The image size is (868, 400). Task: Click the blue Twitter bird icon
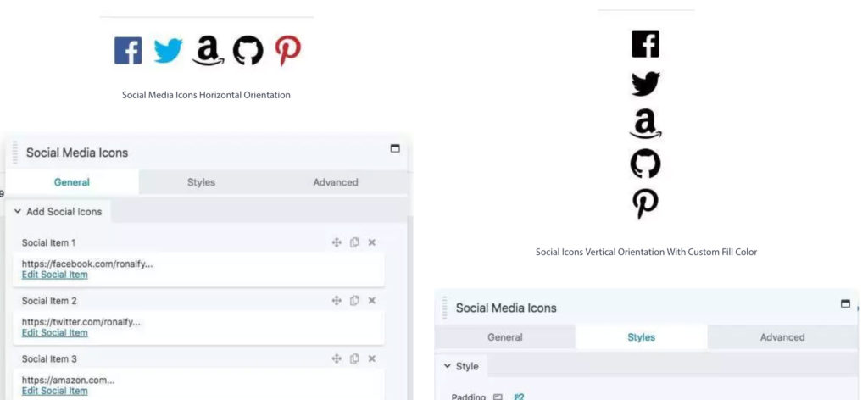pos(168,51)
